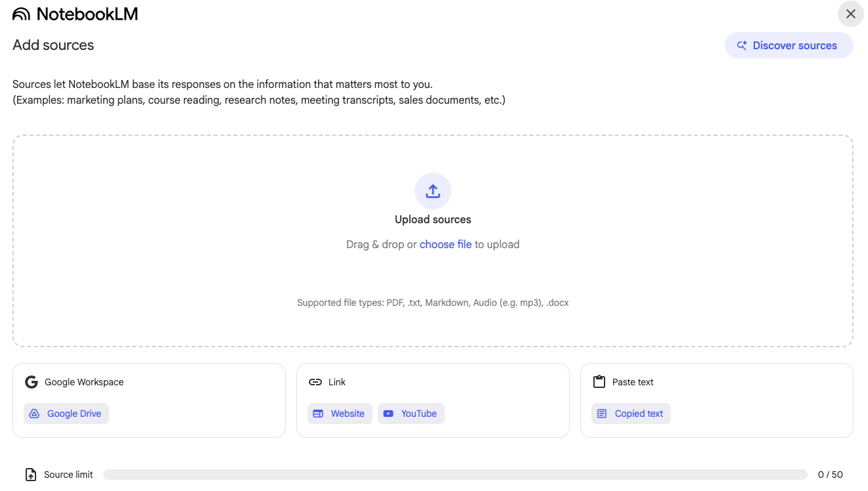Click the NotebookLM logo icon
The image size is (868, 491).
tap(21, 14)
